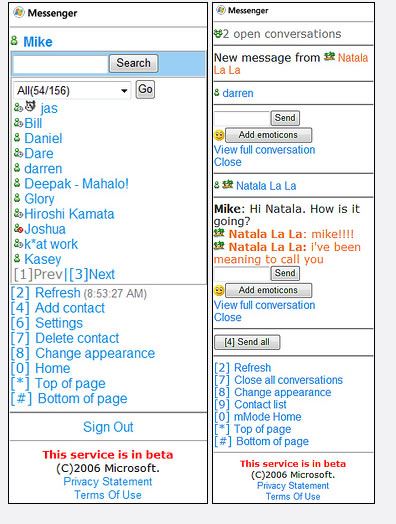
Task: Click Send button in darren conversation
Action: point(285,118)
